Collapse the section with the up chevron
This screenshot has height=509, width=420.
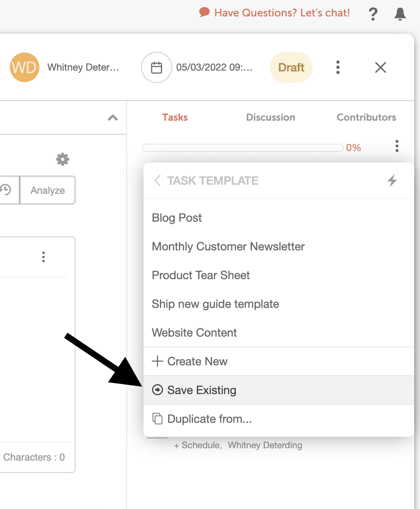click(x=113, y=118)
